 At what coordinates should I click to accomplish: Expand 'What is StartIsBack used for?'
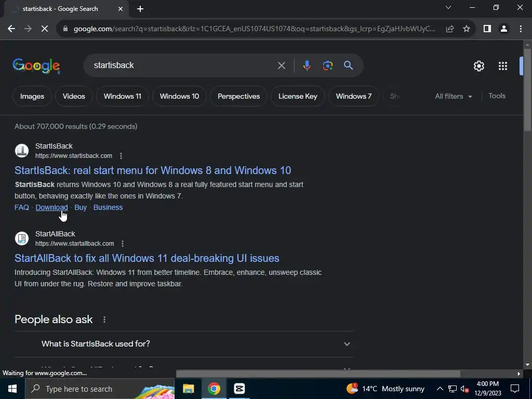(184, 344)
